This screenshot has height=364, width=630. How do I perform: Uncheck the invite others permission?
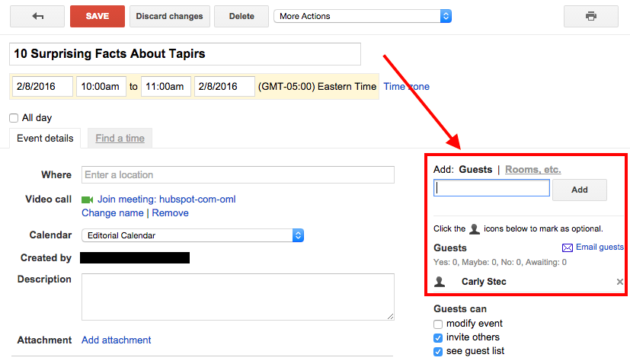tap(438, 337)
